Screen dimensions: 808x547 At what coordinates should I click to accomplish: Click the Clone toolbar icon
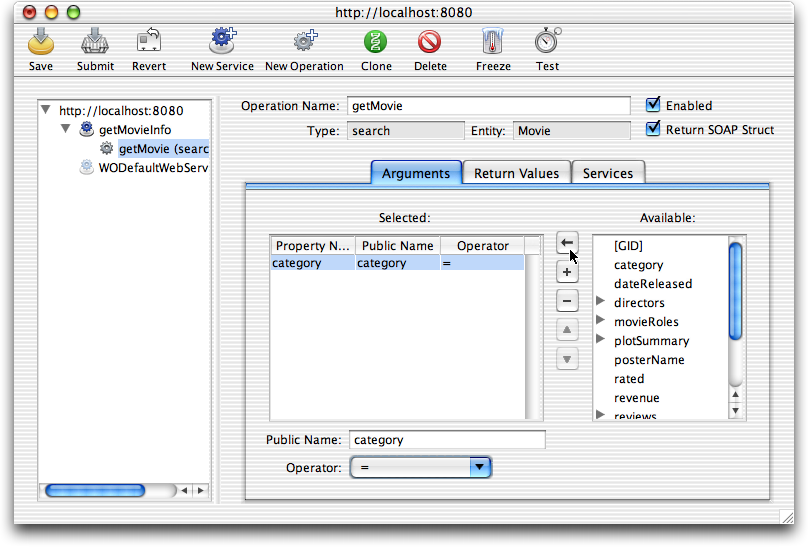tap(376, 42)
